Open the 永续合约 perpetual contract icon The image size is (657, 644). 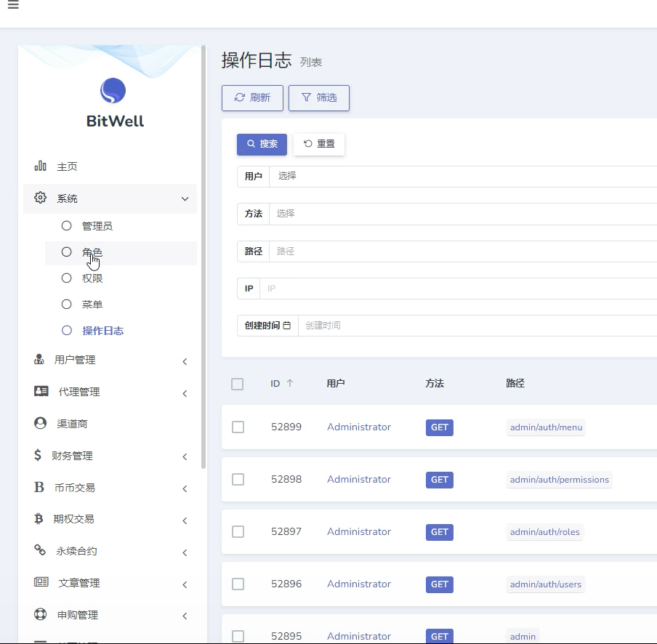pyautogui.click(x=40, y=551)
